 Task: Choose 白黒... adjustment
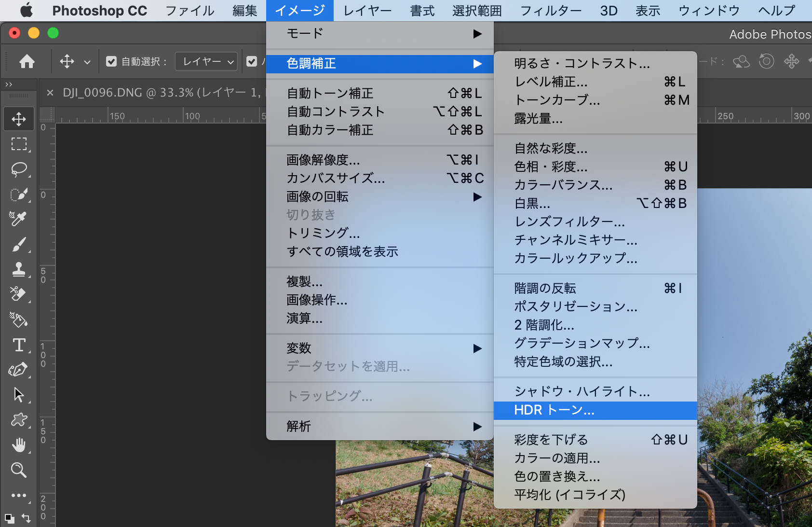pyautogui.click(x=595, y=203)
